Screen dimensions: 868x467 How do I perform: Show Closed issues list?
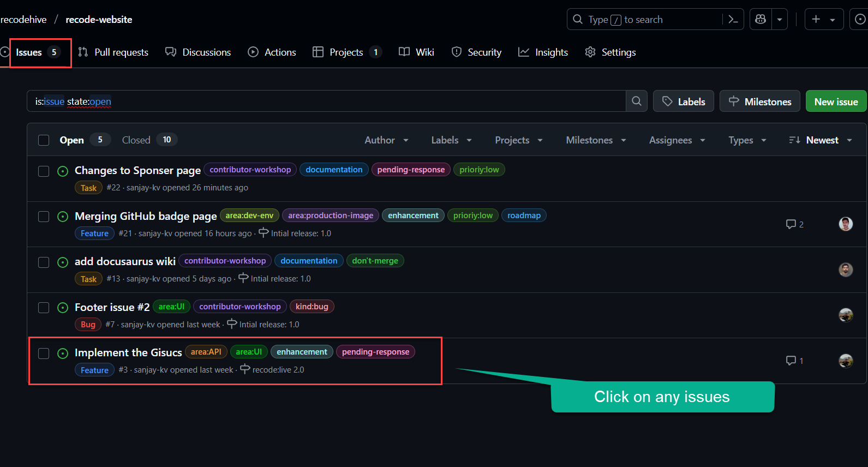pos(149,140)
